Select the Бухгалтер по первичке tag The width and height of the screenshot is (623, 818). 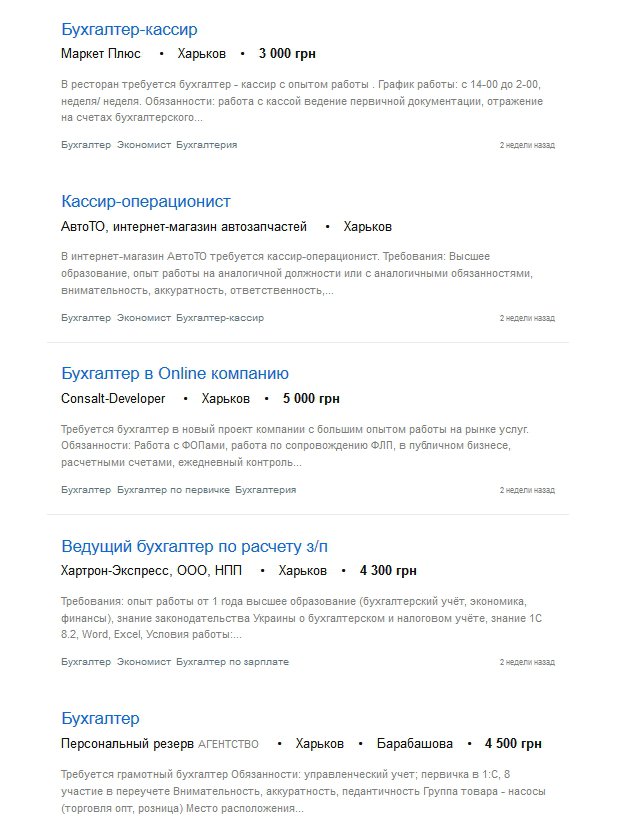173,490
